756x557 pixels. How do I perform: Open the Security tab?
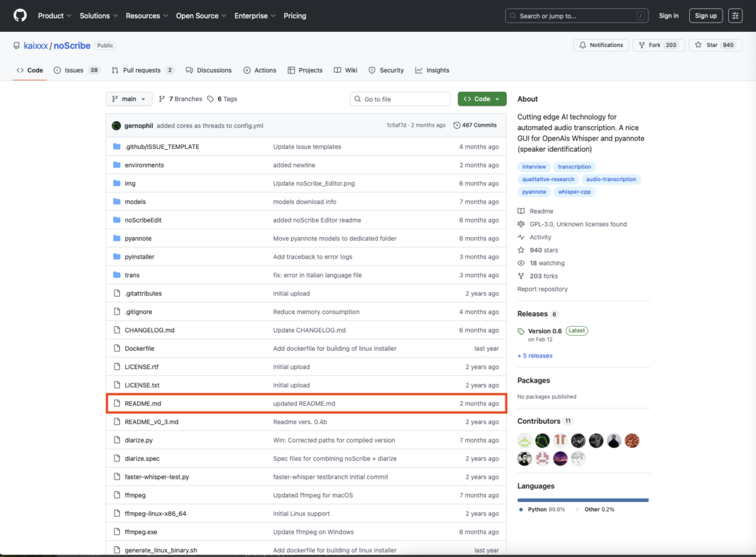pos(386,70)
